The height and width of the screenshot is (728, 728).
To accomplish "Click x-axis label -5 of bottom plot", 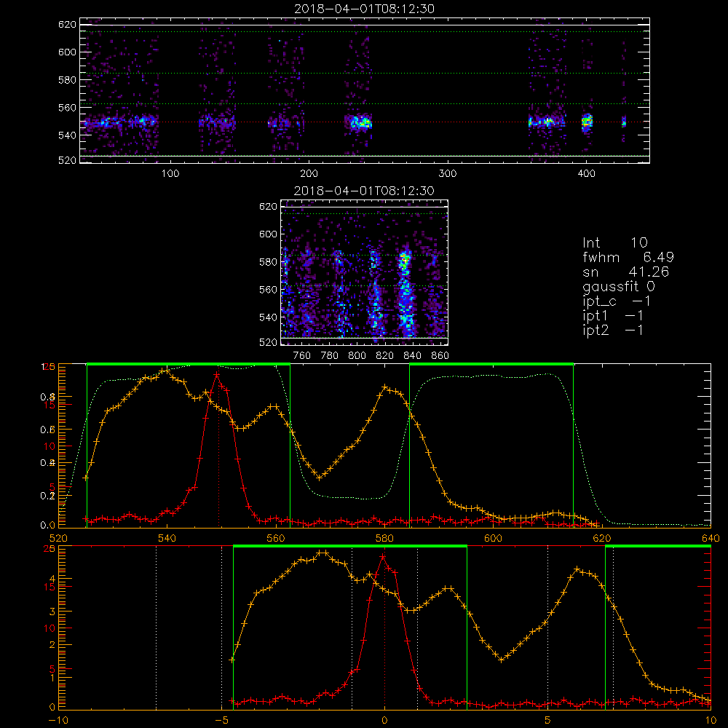I will (x=221, y=720).
